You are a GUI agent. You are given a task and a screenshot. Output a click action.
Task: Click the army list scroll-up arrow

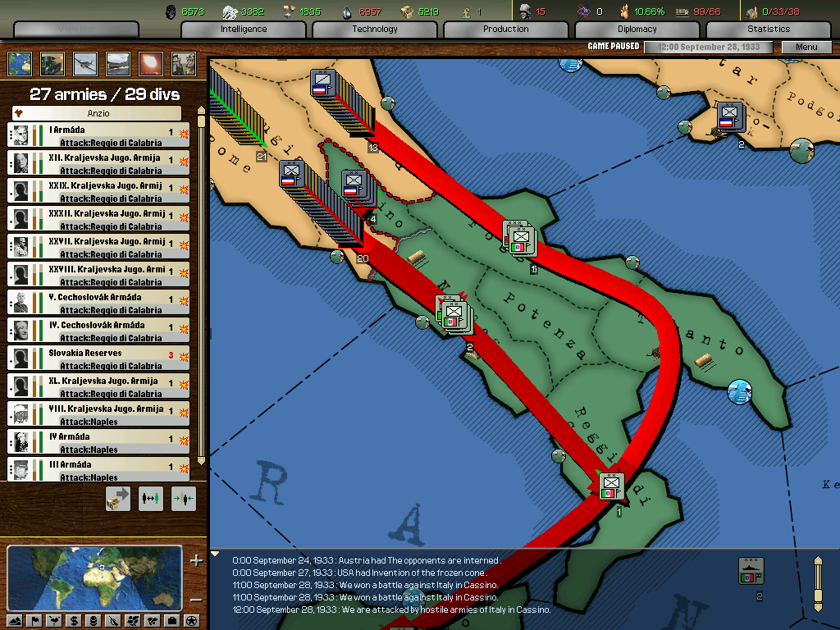point(202,111)
